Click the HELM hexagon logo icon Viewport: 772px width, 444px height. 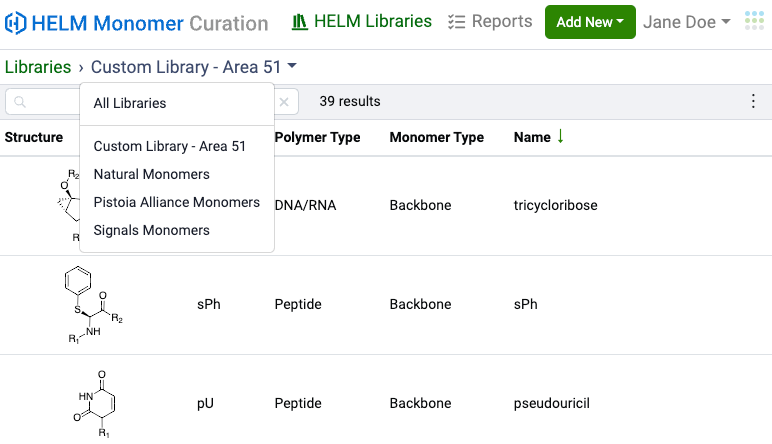click(16, 23)
